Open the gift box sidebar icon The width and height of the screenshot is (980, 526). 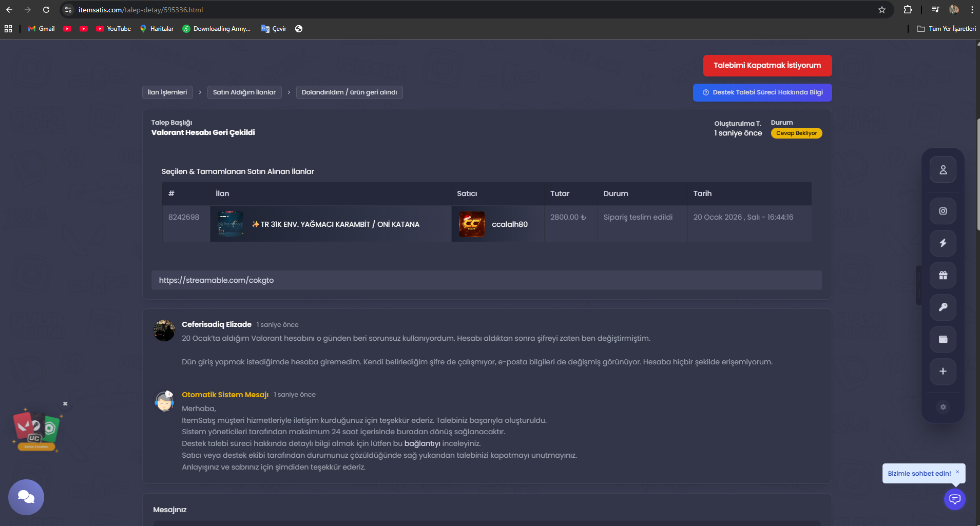pyautogui.click(x=943, y=275)
